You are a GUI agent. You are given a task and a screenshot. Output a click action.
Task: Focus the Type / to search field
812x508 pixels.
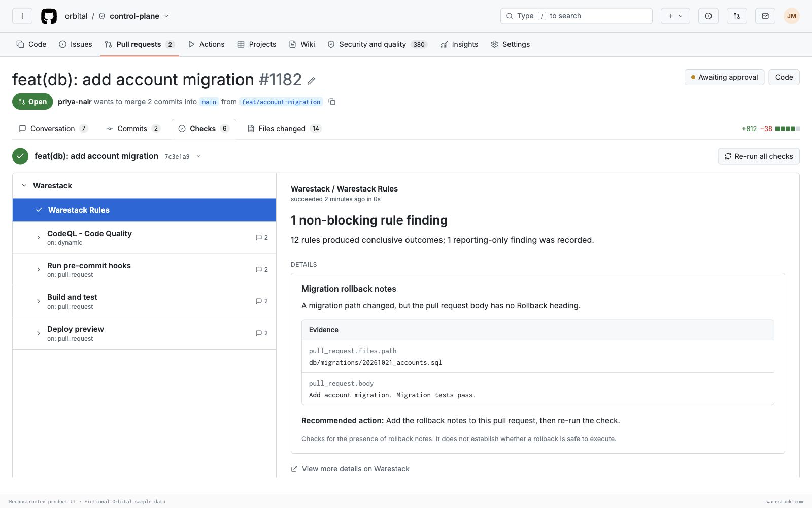point(577,16)
